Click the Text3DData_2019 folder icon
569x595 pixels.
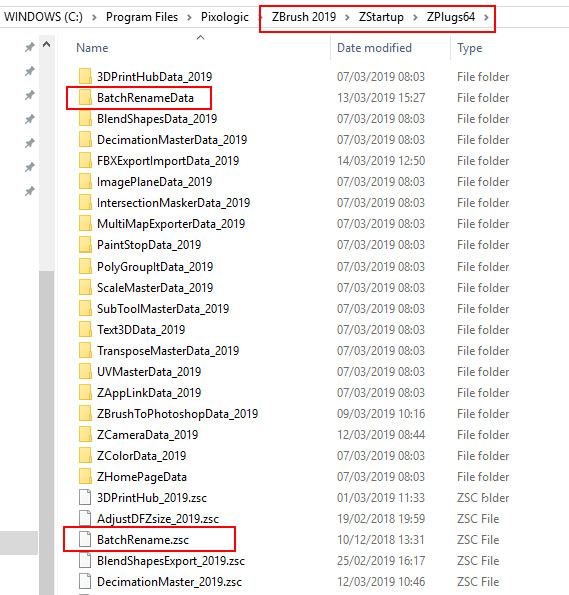coord(85,329)
